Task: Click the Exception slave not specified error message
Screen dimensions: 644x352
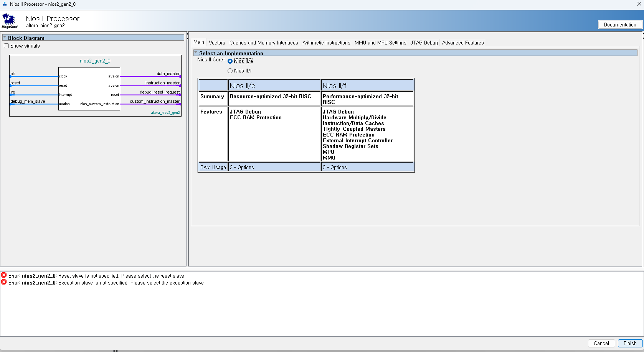Action: [x=106, y=283]
